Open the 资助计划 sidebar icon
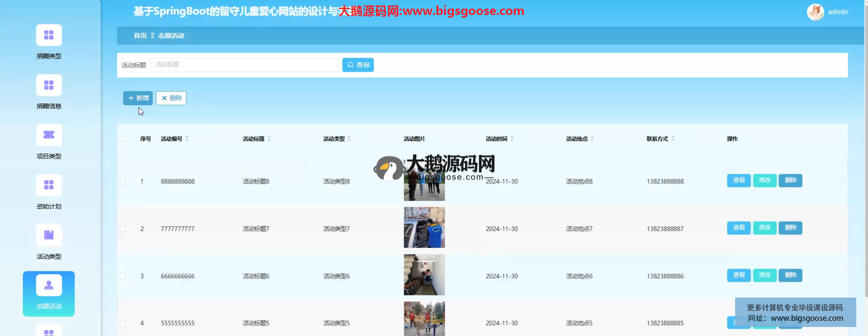The image size is (868, 336). tap(49, 185)
